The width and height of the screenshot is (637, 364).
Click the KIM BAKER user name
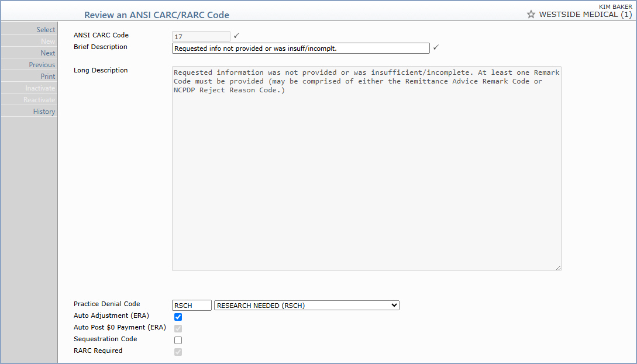(x=615, y=6)
